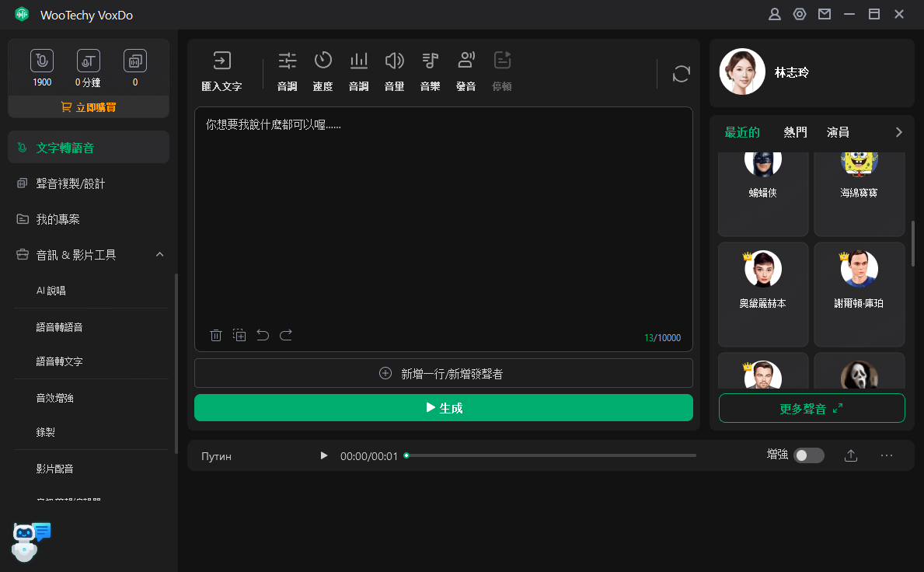Click the 00:00/00:01 time readout
The image size is (924, 572).
click(369, 456)
